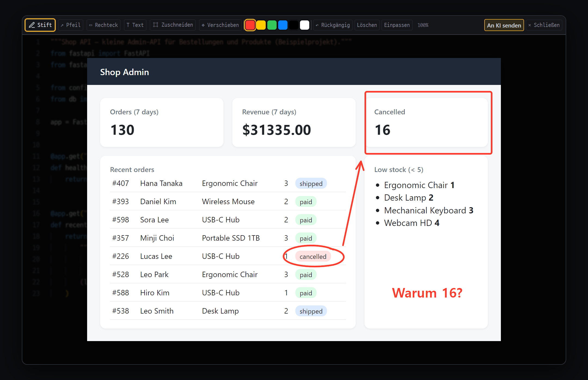
Task: Click Portable SSD 1TB product cell
Action: (x=231, y=238)
